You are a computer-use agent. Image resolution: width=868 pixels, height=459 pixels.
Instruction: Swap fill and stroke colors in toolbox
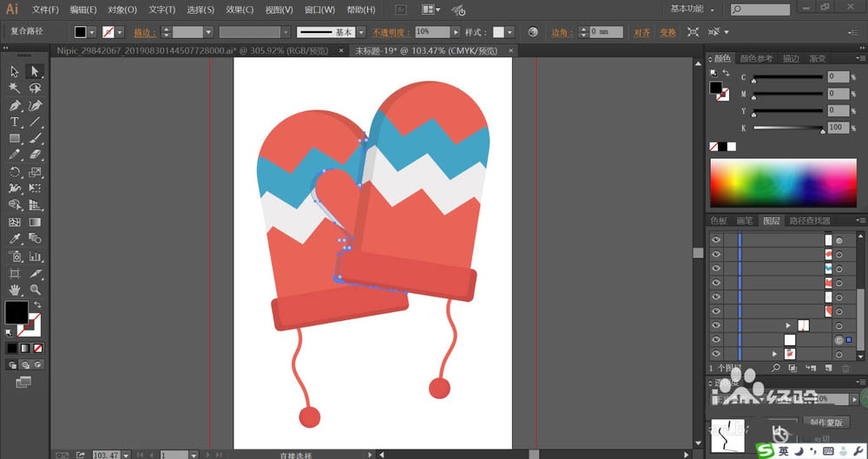pos(37,305)
